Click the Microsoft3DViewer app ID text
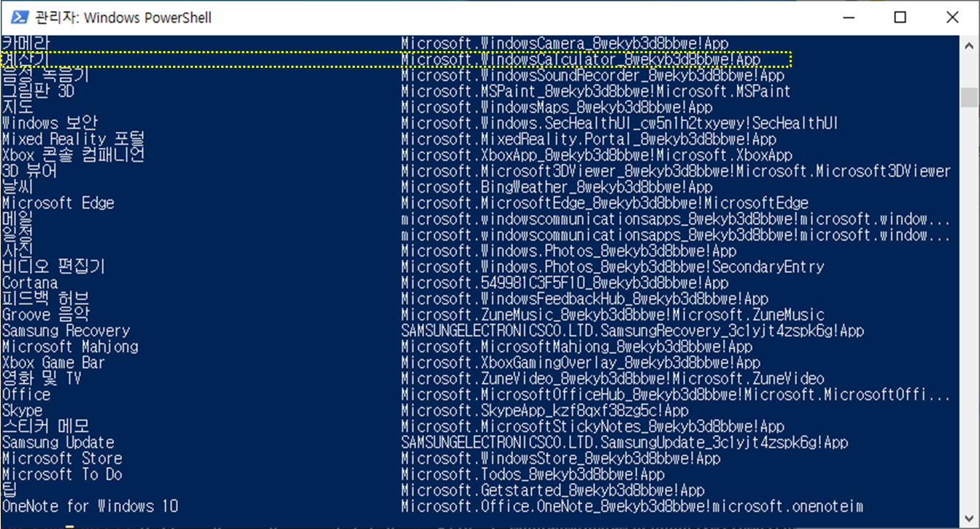Image resolution: width=980 pixels, height=529 pixels. 676,172
